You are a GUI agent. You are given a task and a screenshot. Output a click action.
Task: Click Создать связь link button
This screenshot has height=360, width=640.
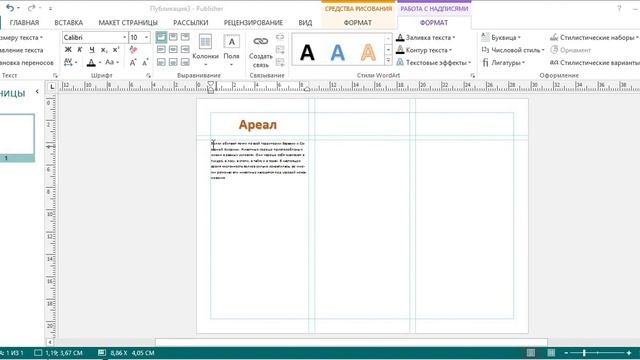pos(260,51)
